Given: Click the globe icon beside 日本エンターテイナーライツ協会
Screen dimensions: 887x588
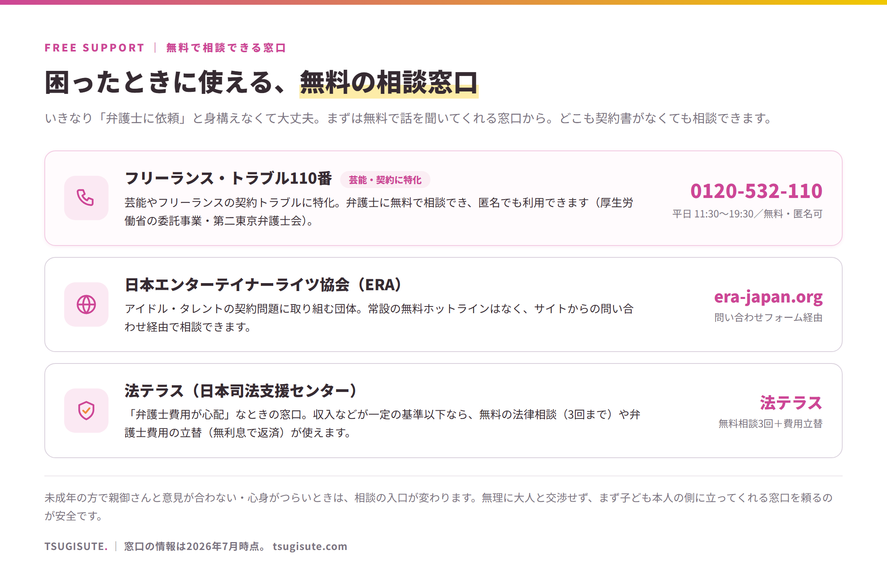Looking at the screenshot, I should (x=86, y=304).
